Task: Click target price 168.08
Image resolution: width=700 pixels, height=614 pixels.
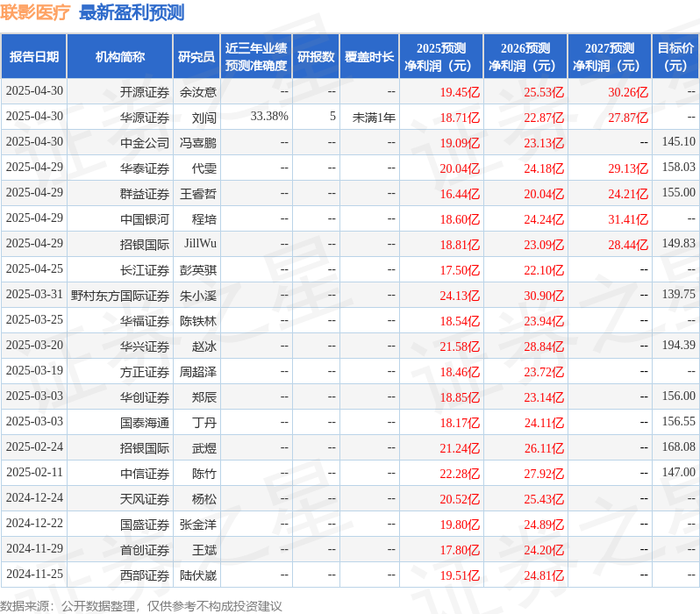Action: pos(679,447)
